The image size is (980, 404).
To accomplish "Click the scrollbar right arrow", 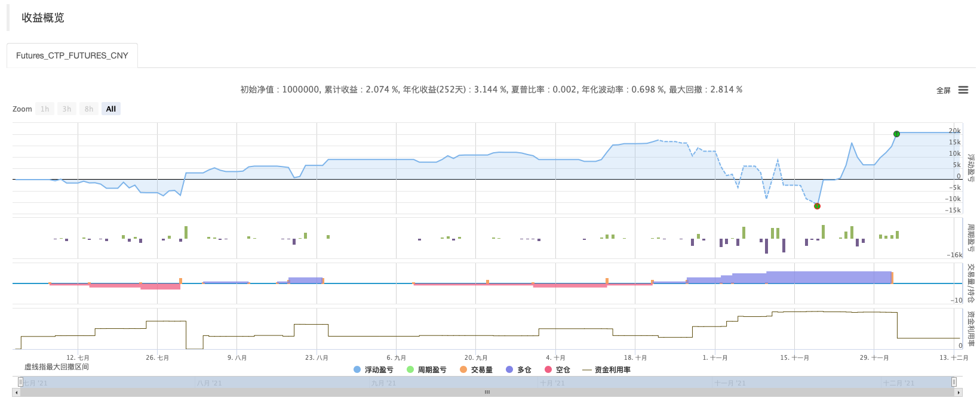I will [x=959, y=393].
